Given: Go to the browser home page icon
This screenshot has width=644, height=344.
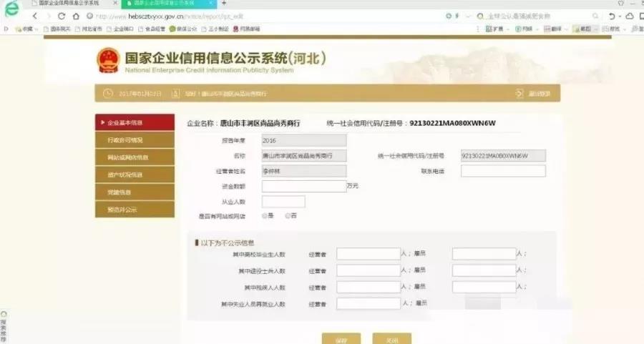Looking at the screenshot, I should click(76, 16).
